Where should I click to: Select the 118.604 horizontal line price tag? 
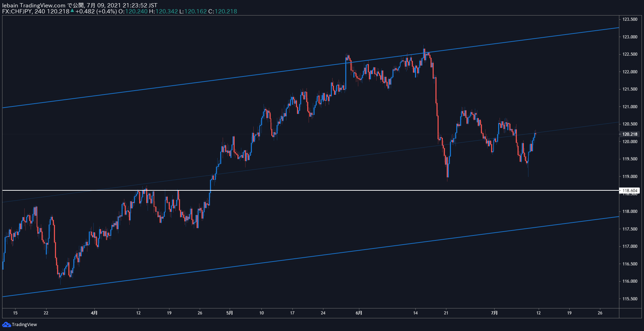pyautogui.click(x=630, y=191)
